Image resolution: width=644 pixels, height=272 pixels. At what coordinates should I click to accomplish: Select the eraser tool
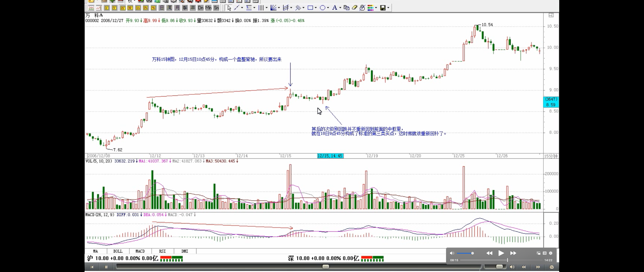pos(354,8)
